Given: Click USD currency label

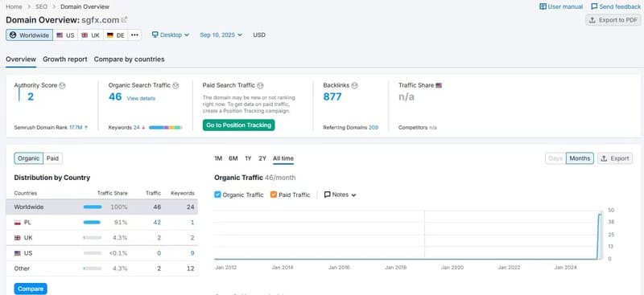Looking at the screenshot, I should tap(259, 35).
